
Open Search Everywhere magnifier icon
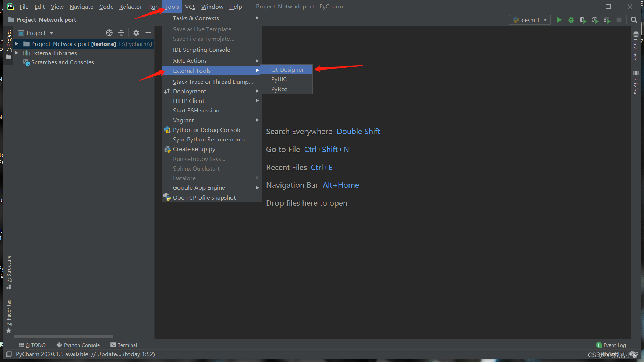(634, 20)
